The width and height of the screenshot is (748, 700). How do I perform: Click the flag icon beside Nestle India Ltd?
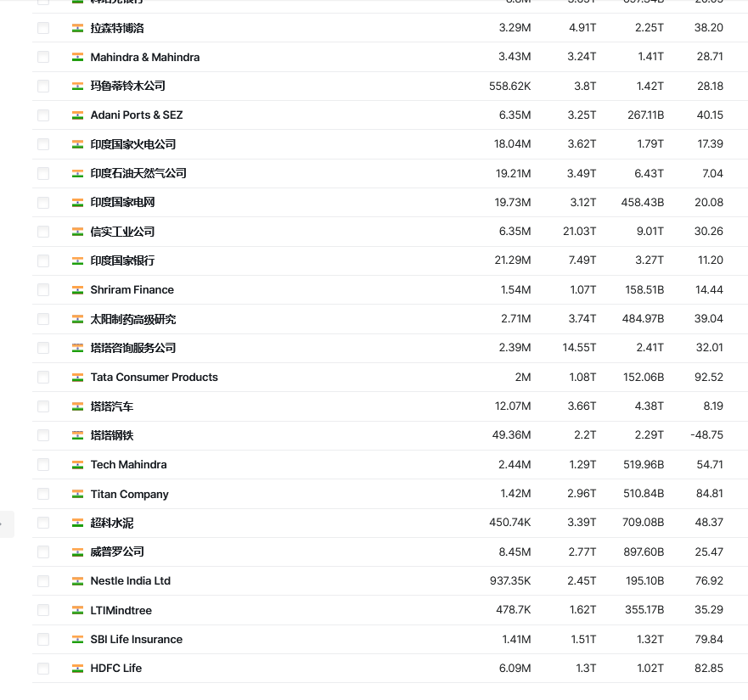[77, 581]
